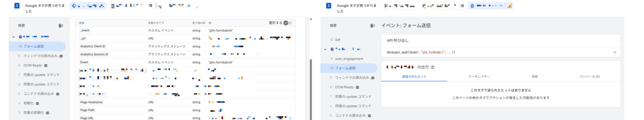This screenshot has width=644, height=120.
Task: Click clear-events trash icon in right panel
Action: coord(373,26)
